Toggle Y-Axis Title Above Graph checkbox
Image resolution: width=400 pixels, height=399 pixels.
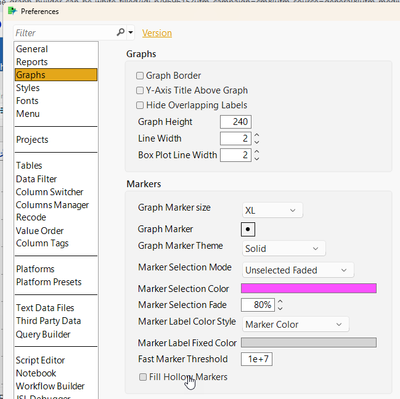(x=140, y=90)
